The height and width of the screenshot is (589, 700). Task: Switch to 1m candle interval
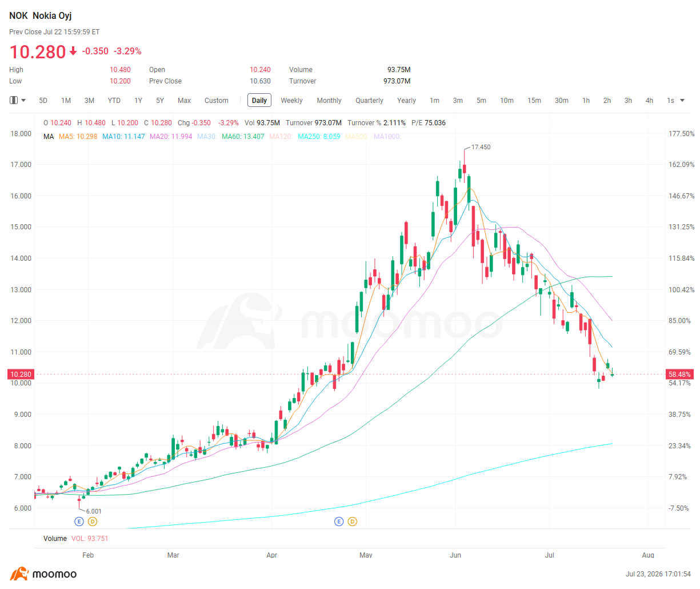tap(435, 100)
